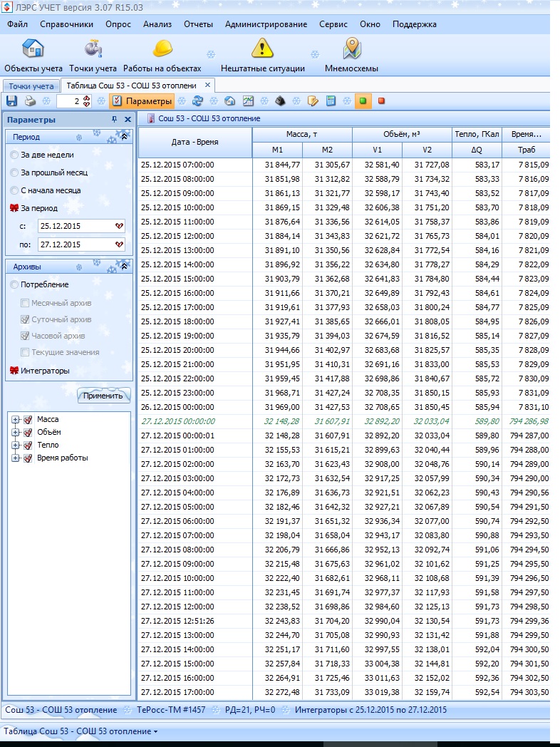Image resolution: width=560 pixels, height=747 pixels.
Task: Toggle the Параметры toolbar button
Action: coord(142,101)
